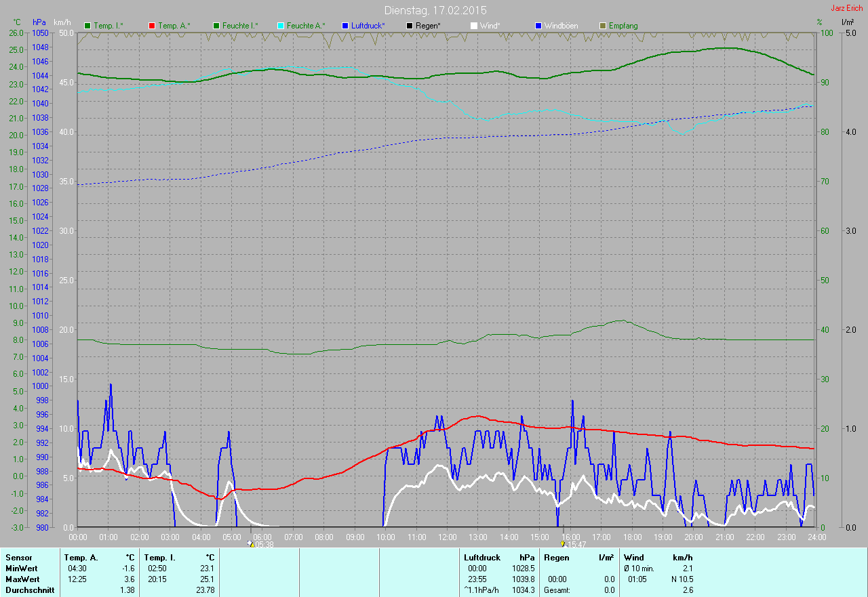Click the Empfang legend label
This screenshot has height=597, width=868.
[623, 26]
